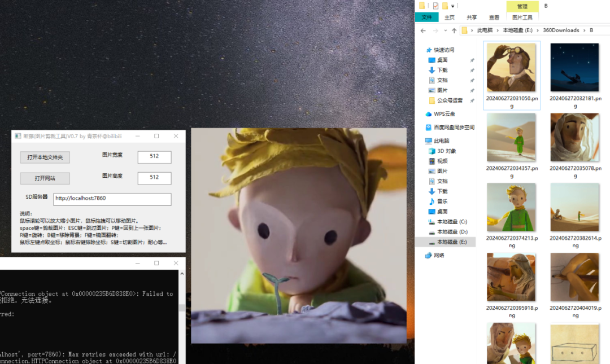The image size is (610, 364).
Task: Click the new folder icon in quick toolbar
Action: click(x=445, y=6)
